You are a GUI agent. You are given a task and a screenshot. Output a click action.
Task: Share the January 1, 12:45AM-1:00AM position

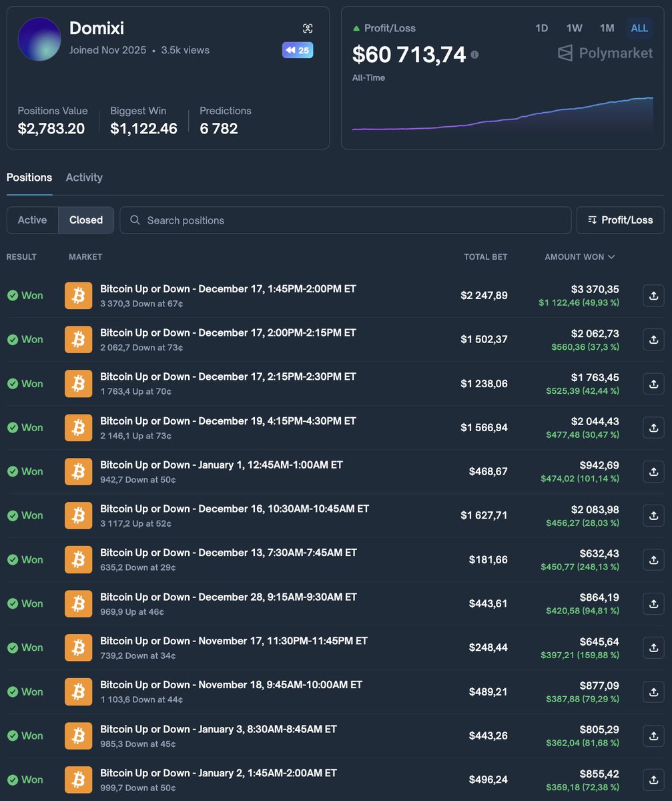coord(653,472)
